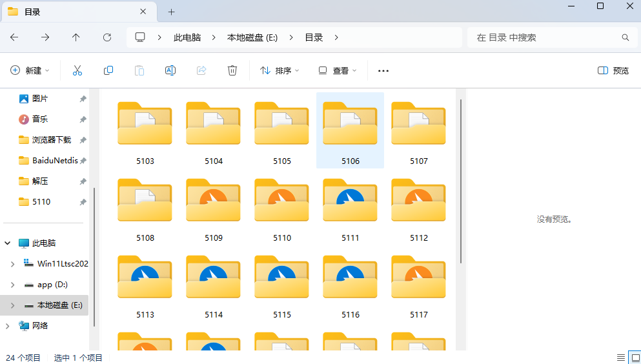The image size is (641, 364).
Task: Close the 目录 tab
Action: click(x=143, y=12)
